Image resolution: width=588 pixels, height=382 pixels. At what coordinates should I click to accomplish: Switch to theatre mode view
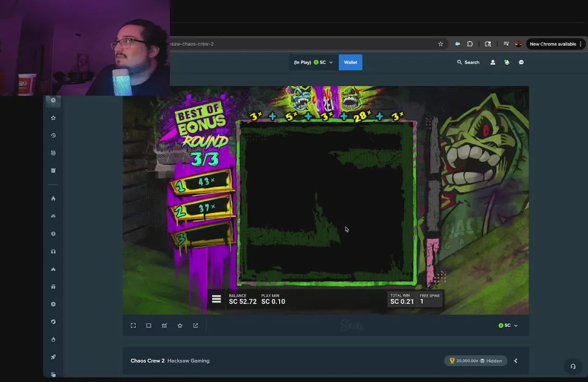point(149,325)
